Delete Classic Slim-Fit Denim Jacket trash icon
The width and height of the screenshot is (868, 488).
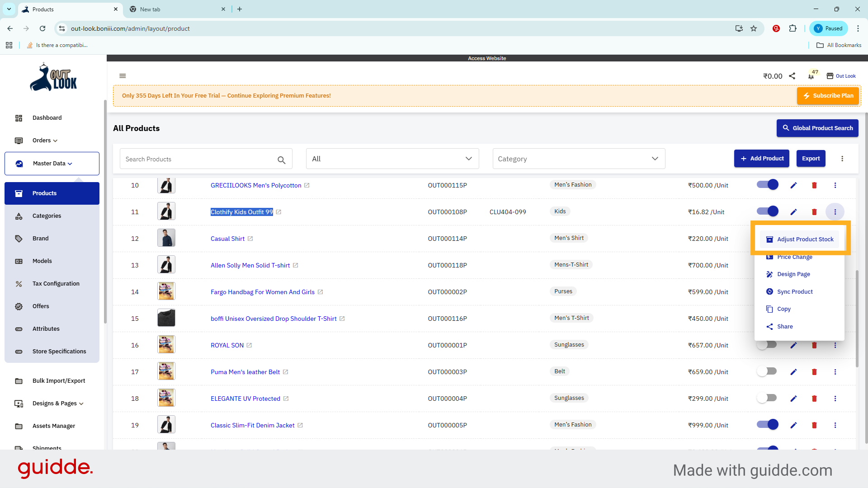click(814, 425)
